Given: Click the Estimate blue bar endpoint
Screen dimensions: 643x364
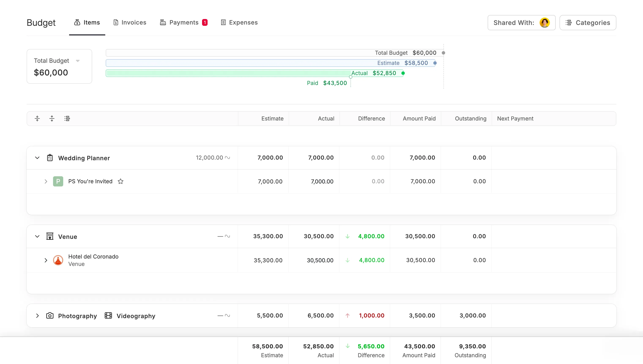Looking at the screenshot, I should (x=435, y=63).
